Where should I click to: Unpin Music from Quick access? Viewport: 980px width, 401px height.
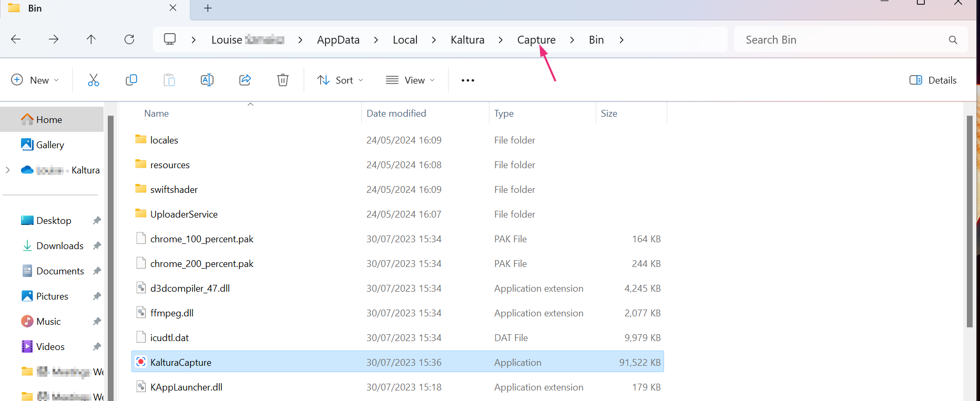coord(97,322)
